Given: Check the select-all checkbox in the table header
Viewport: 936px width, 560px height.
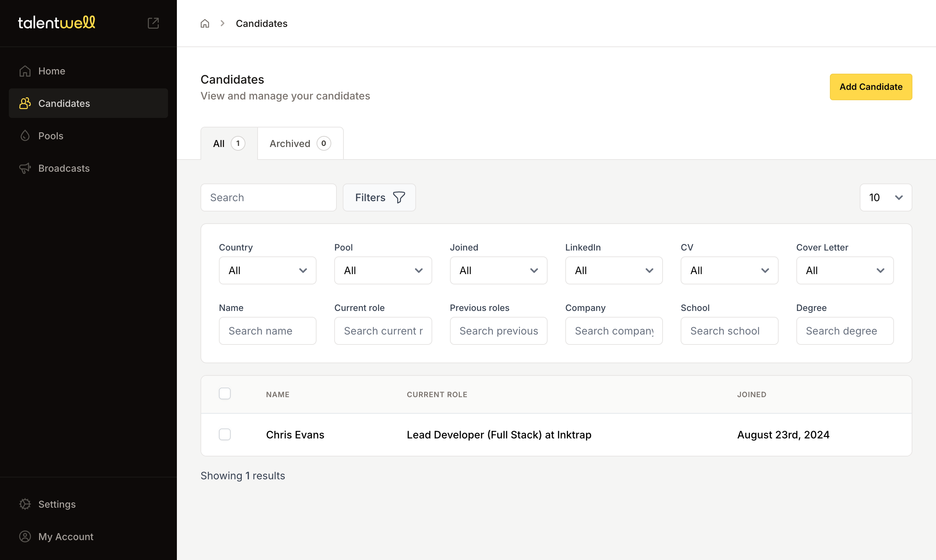Looking at the screenshot, I should (224, 393).
